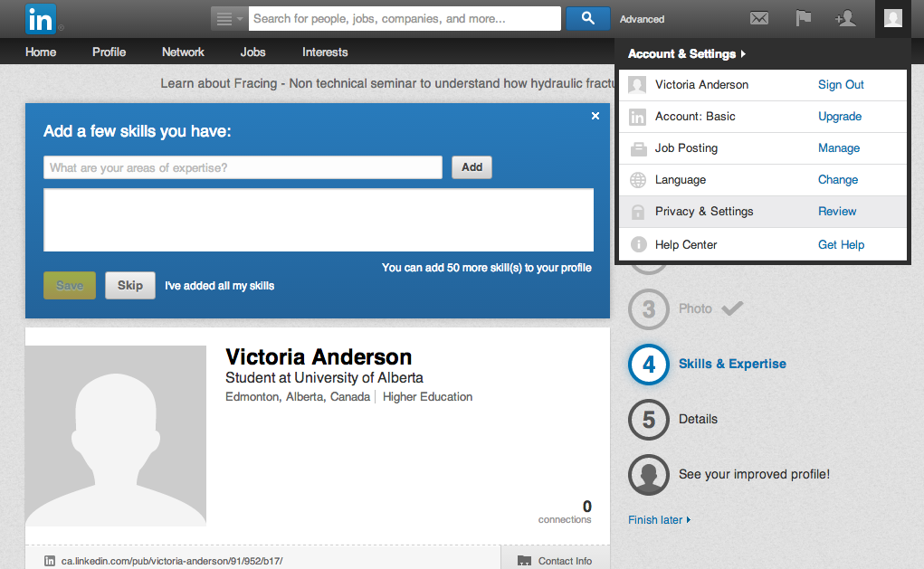The height and width of the screenshot is (569, 924).
Task: Click the improved profile avatar circle icon
Action: pos(648,475)
